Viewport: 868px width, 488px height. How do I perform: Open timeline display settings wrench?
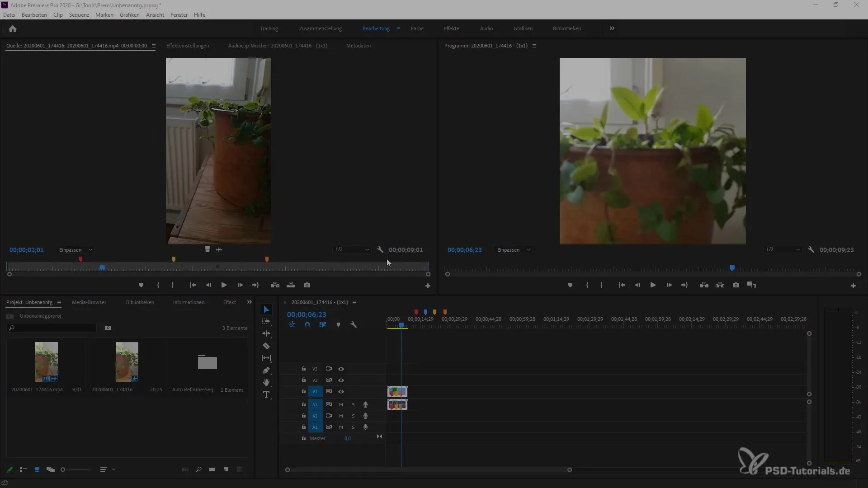[354, 325]
